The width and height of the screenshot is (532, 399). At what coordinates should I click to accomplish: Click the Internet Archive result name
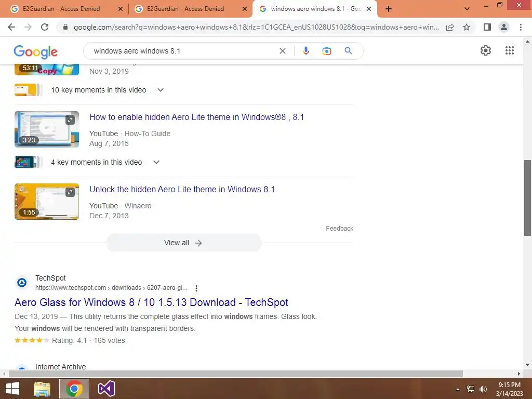(60, 367)
